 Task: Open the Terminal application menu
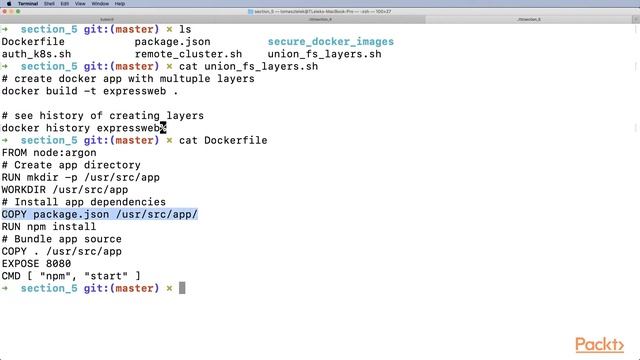click(x=28, y=4)
